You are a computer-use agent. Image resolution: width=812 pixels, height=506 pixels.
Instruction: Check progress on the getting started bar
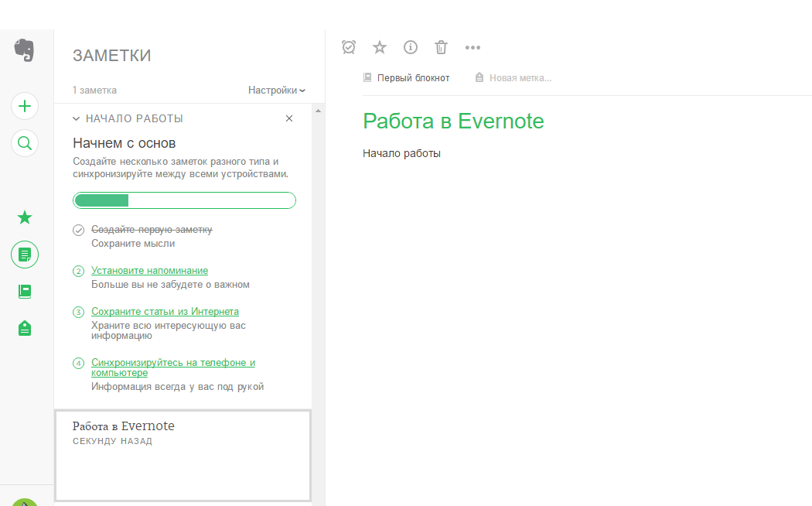(184, 200)
